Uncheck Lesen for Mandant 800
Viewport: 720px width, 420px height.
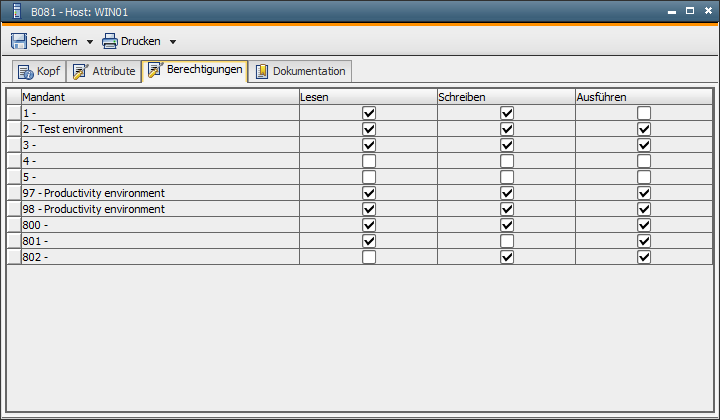369,225
